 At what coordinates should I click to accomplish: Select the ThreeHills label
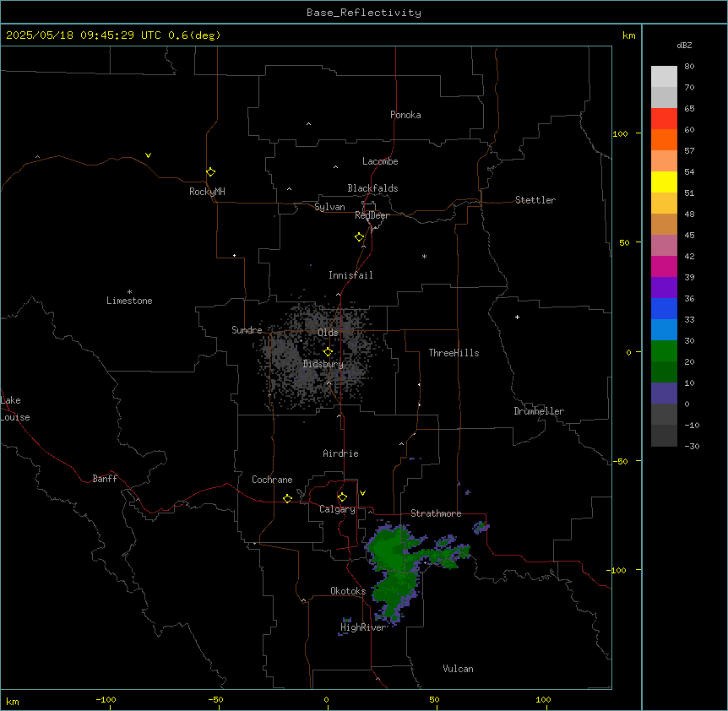454,353
